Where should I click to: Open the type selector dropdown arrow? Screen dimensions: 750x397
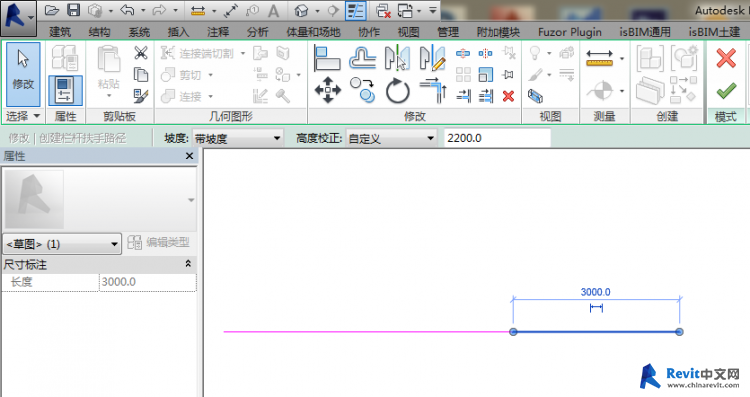click(x=191, y=200)
